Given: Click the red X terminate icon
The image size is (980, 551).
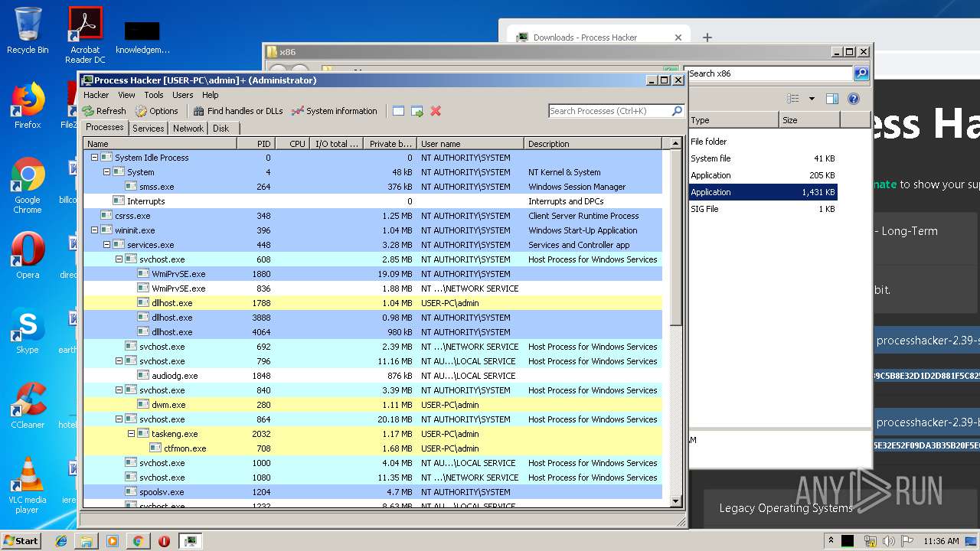Looking at the screenshot, I should tap(436, 111).
